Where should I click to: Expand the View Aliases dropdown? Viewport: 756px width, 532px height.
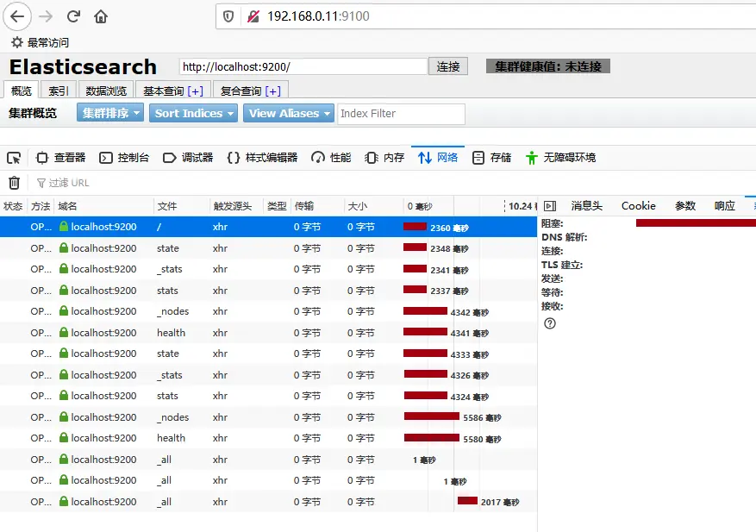288,113
